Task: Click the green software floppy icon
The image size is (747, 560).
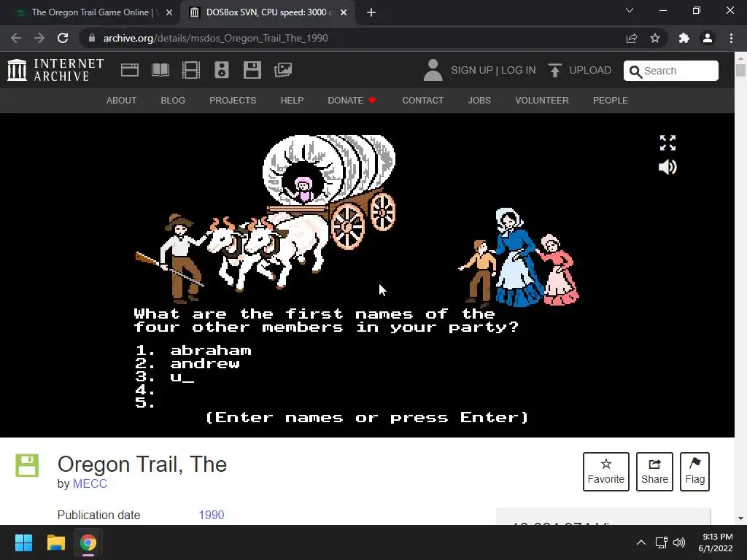Action: click(x=27, y=465)
